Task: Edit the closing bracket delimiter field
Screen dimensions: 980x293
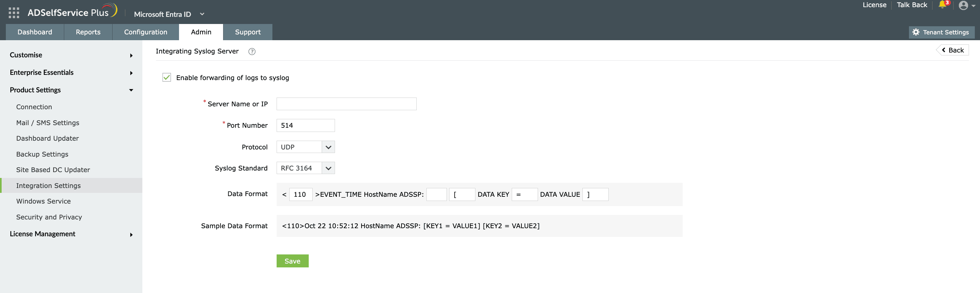Action: 595,194
